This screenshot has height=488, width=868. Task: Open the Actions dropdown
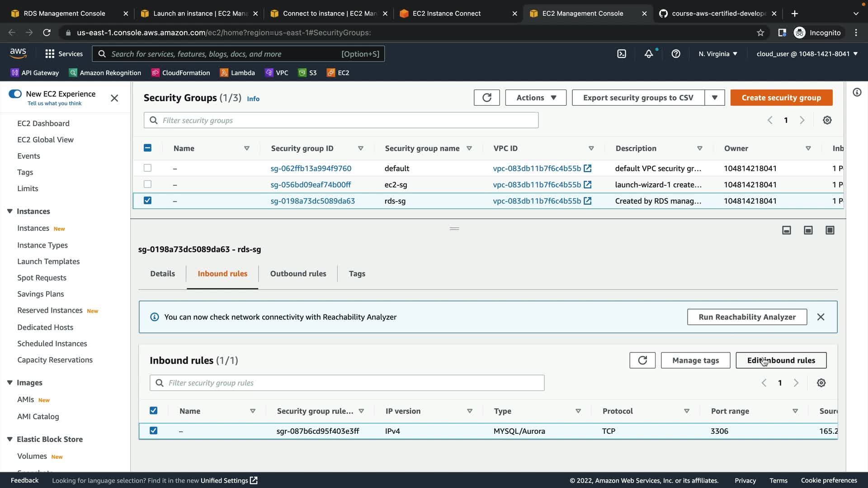pos(536,98)
